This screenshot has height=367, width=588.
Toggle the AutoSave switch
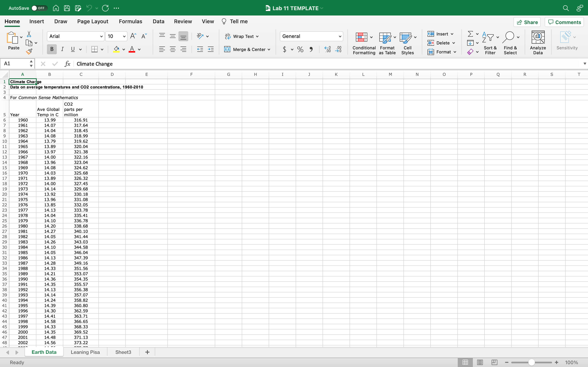click(39, 8)
